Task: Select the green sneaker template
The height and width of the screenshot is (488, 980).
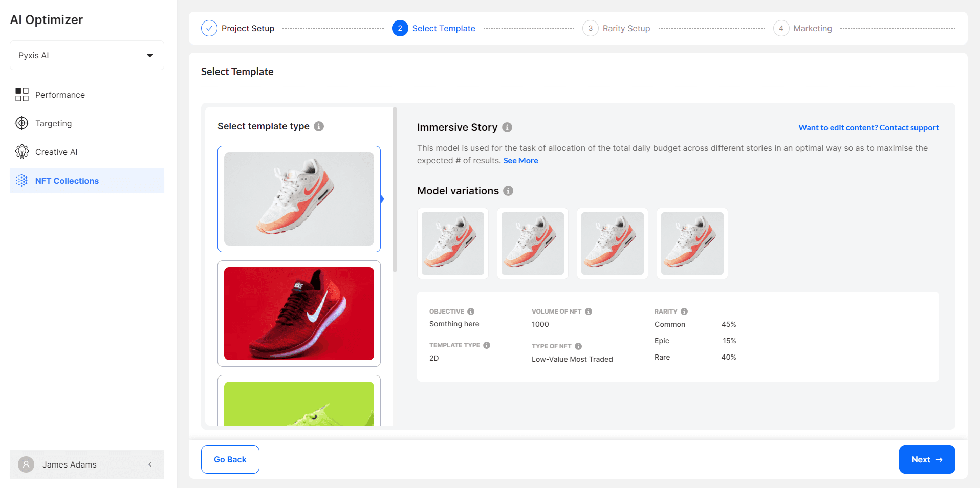Action: pos(299,401)
